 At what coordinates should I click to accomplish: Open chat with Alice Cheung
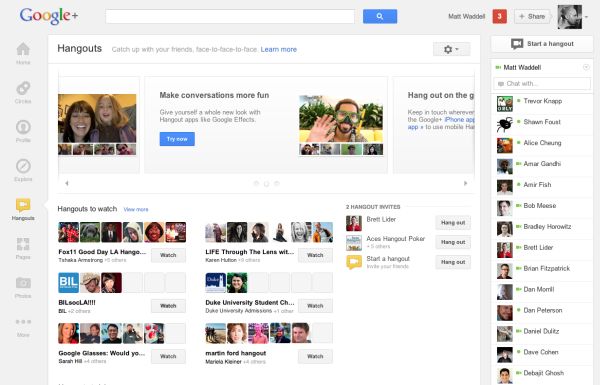click(543, 146)
